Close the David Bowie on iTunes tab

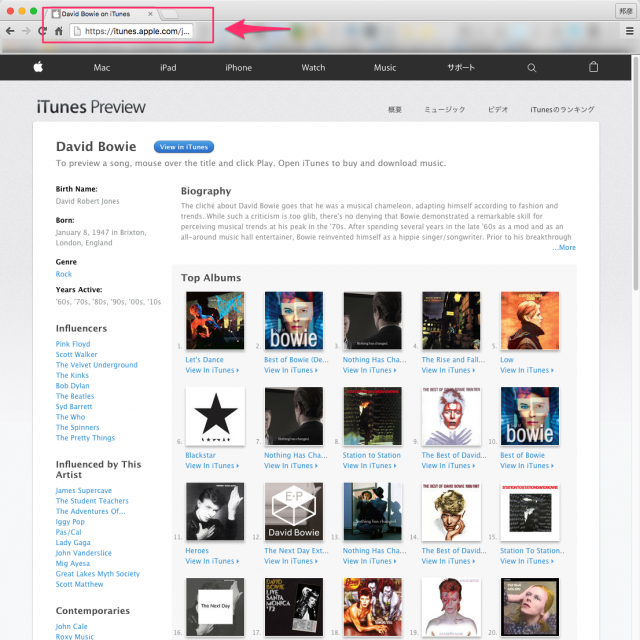click(150, 14)
